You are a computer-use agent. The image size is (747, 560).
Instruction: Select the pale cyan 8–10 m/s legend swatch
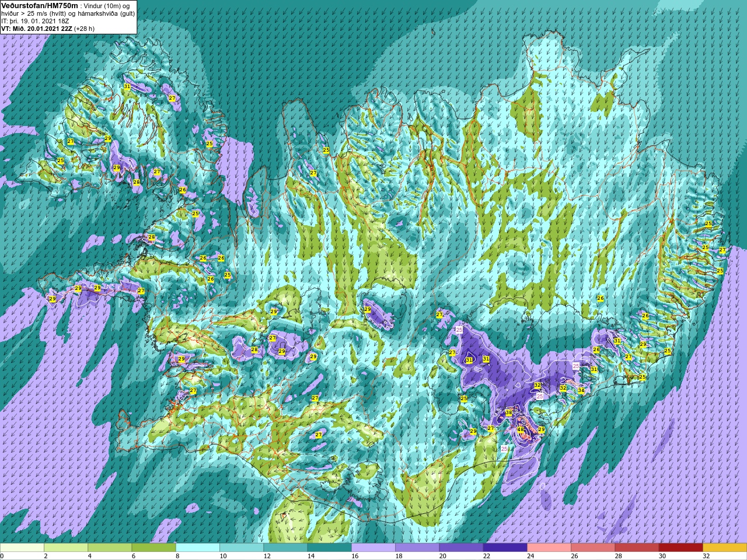(x=198, y=548)
